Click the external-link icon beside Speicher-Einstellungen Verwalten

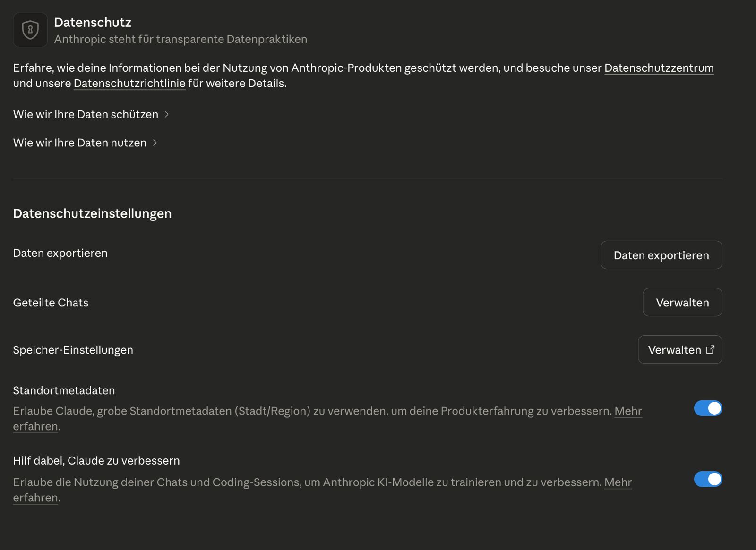pos(711,349)
